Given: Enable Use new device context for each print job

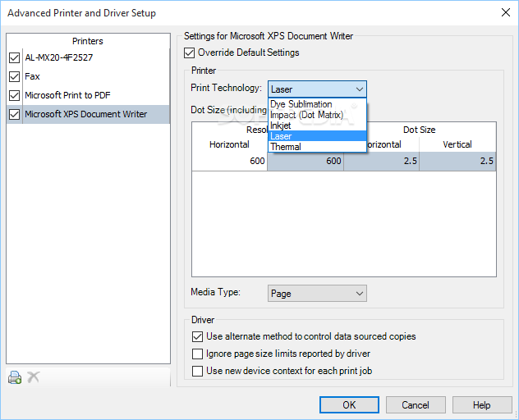Looking at the screenshot, I should pos(197,371).
